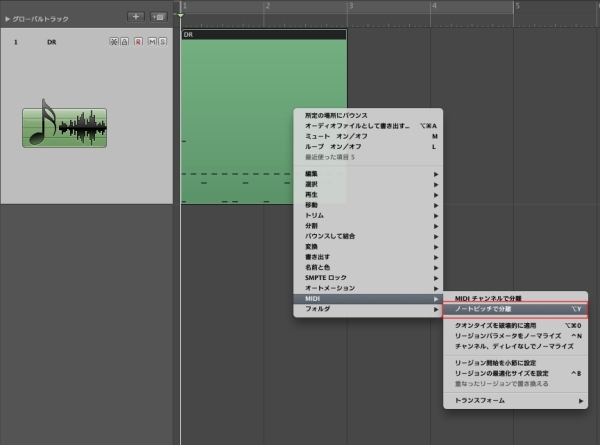Choose 所定の場所にバウンス from the context menu

368,115
